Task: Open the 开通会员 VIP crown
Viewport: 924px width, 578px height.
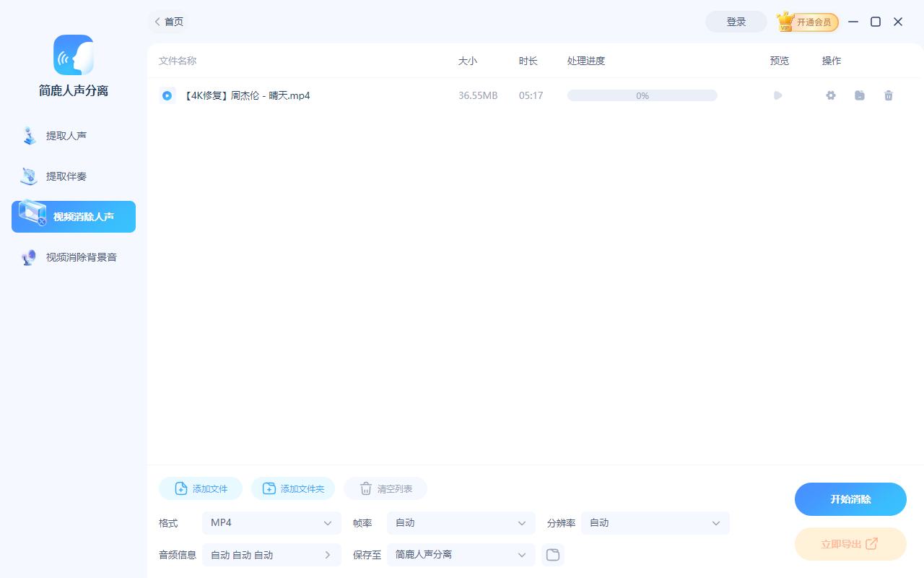Action: pos(807,22)
